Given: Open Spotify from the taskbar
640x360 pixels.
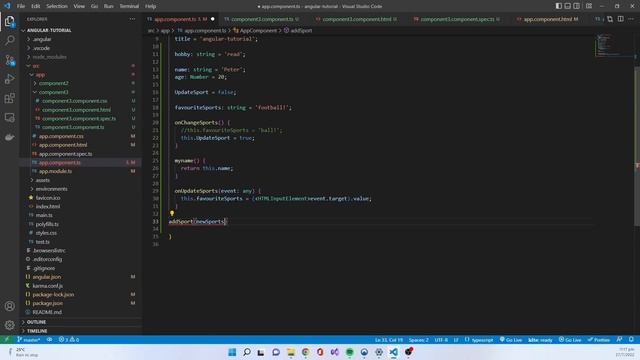Looking at the screenshot, I should [349, 352].
